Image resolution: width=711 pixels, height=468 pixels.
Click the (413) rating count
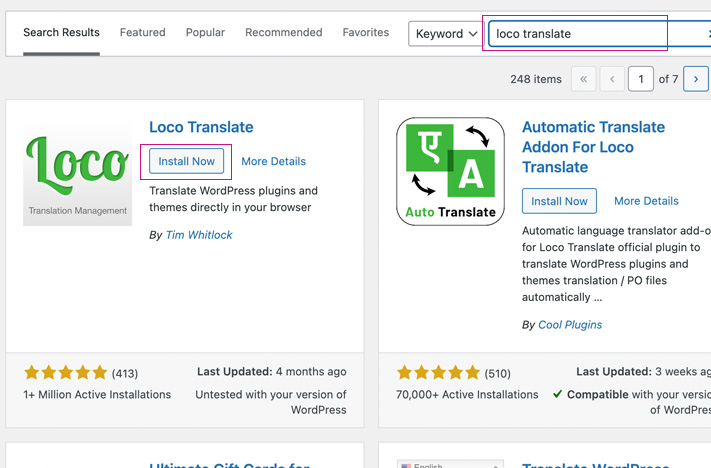point(125,374)
